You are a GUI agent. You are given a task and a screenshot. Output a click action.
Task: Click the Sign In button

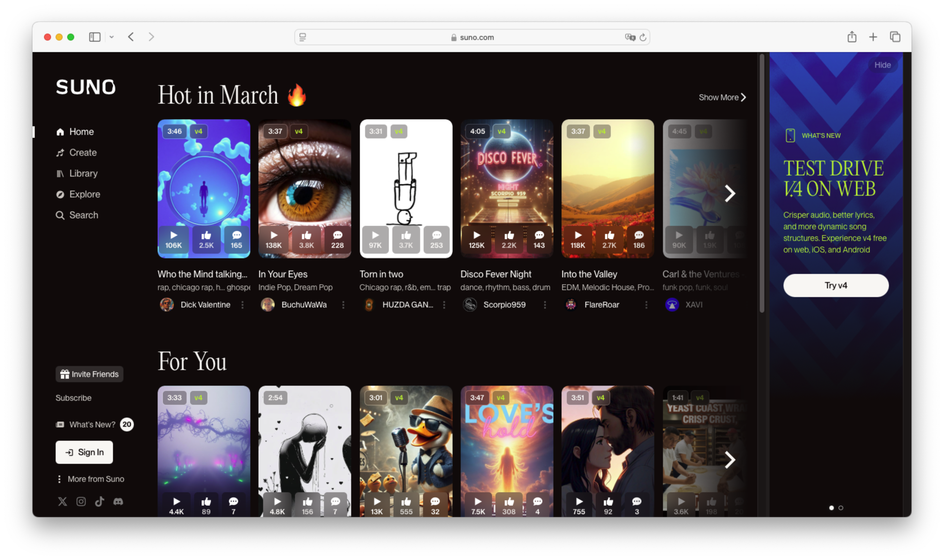click(x=84, y=452)
